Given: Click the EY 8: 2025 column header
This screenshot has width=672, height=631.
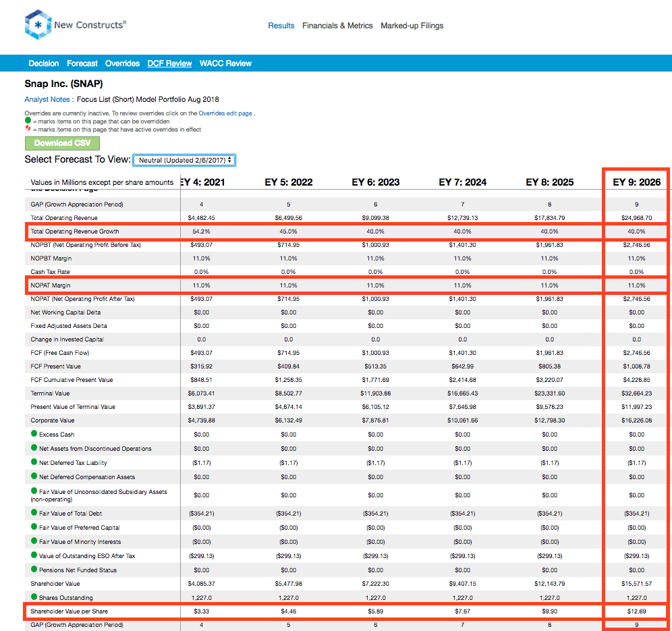Looking at the screenshot, I should pos(549,182).
